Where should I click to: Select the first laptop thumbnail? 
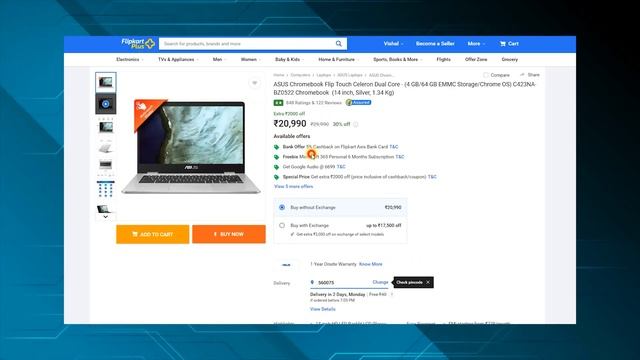coord(106,82)
